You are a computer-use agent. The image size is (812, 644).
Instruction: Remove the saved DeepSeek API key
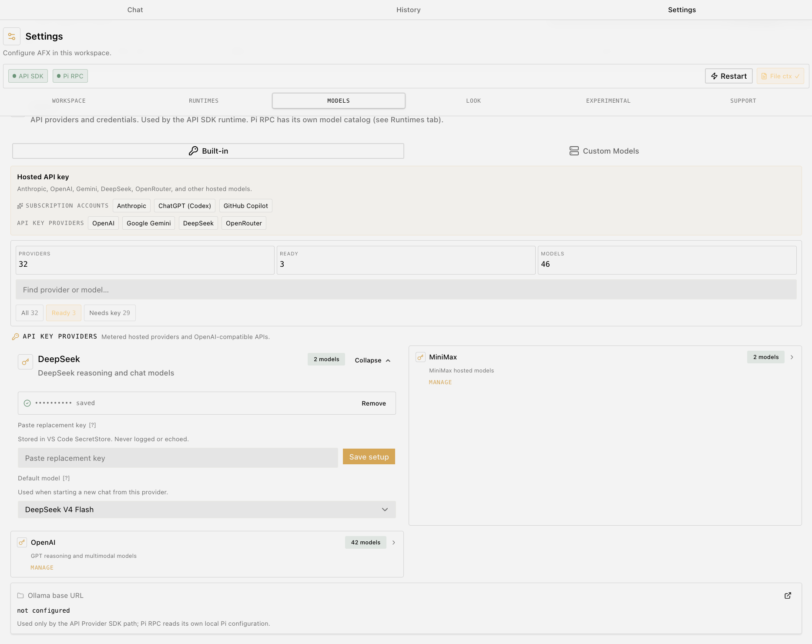pos(374,403)
